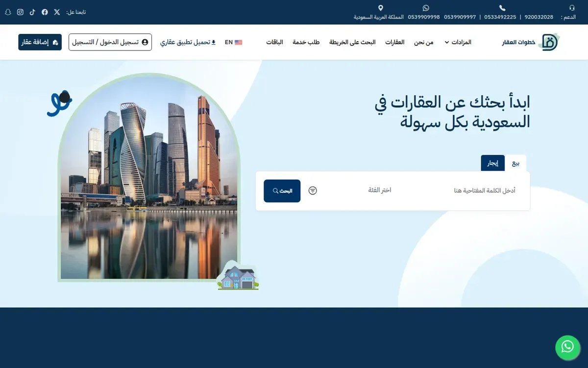Select the إيجار tab
Viewport: 588px width, 368px height.
(x=492, y=163)
